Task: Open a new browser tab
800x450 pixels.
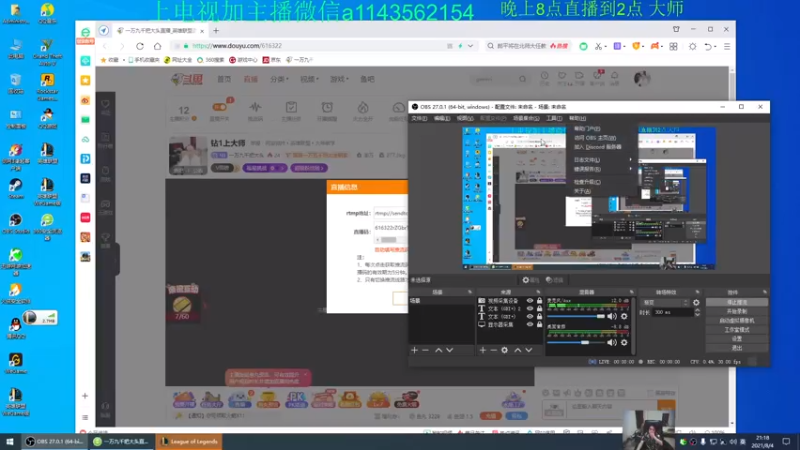Action: 216,31
